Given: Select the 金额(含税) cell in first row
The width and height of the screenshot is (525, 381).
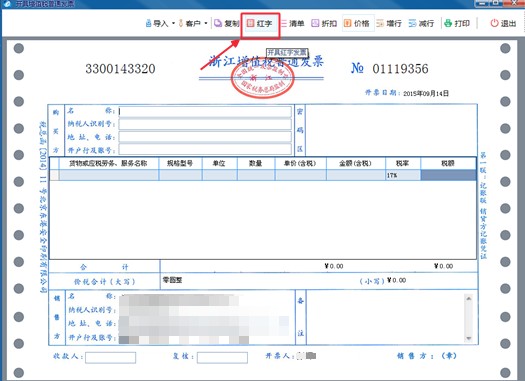Looking at the screenshot, I should click(x=356, y=175).
